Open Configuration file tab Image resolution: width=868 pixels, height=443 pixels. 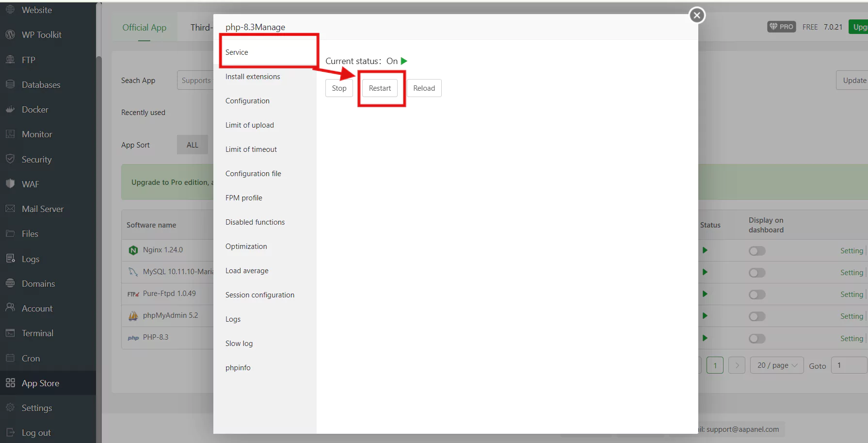point(265,173)
